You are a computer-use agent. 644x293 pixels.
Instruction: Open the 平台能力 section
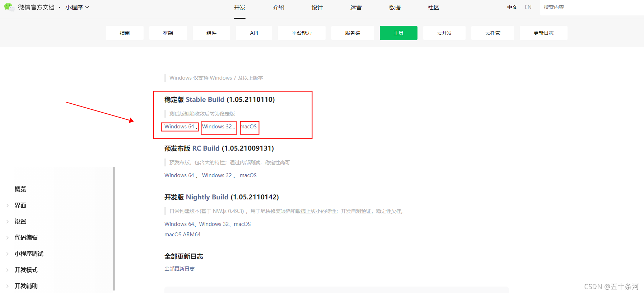click(x=302, y=33)
